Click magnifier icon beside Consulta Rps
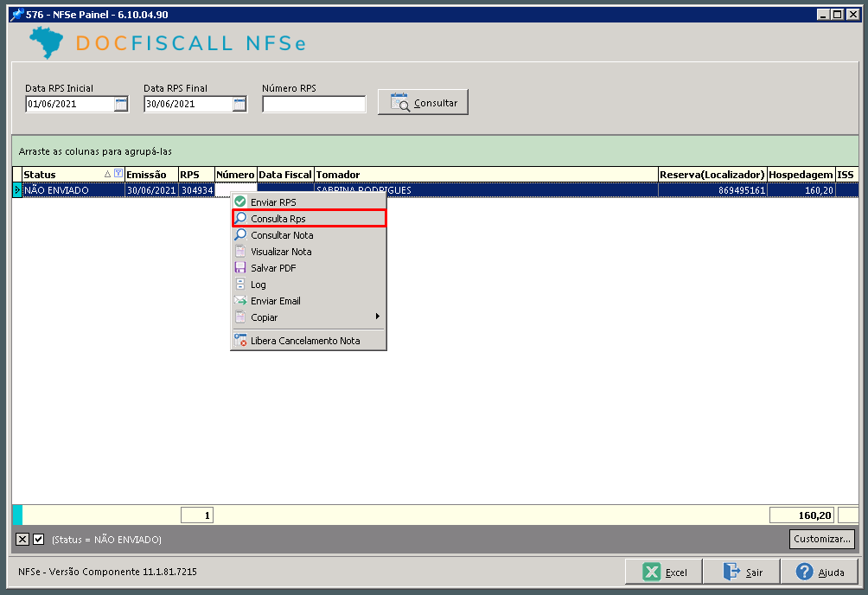 pyautogui.click(x=240, y=218)
